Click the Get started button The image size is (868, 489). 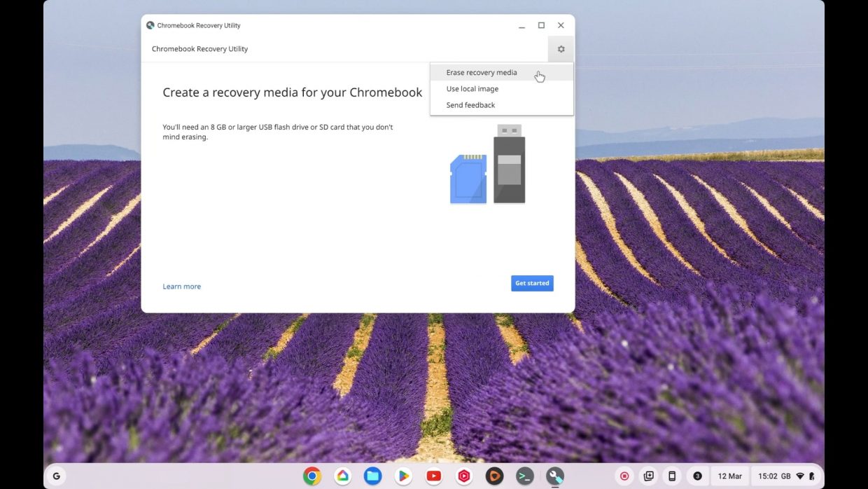[532, 283]
